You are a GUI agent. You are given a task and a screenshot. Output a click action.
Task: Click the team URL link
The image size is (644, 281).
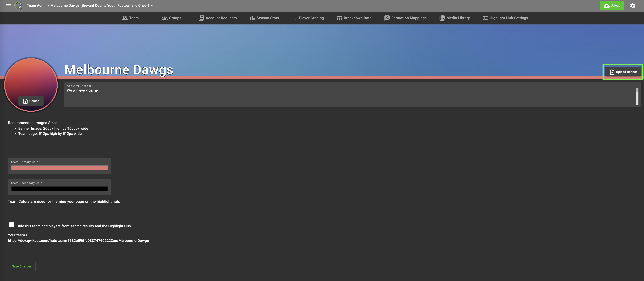(78, 241)
